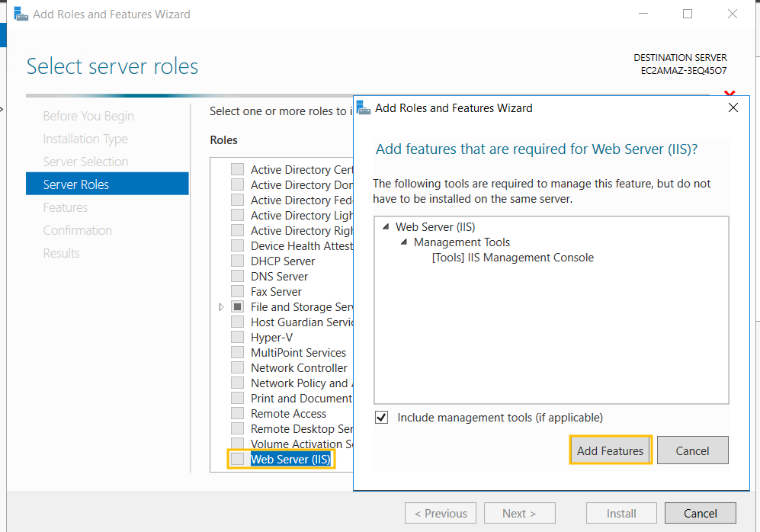
Task: Collapse the Web Server (IIS) node in dialog
Action: (x=386, y=227)
